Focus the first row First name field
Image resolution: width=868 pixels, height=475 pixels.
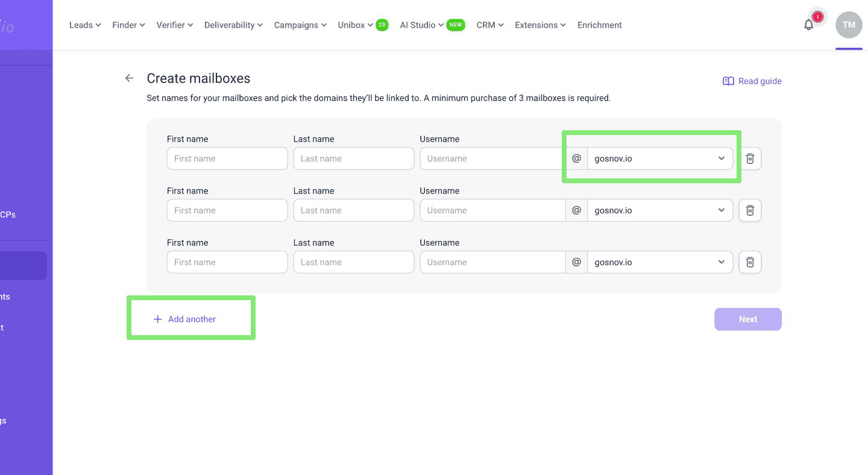(227, 159)
